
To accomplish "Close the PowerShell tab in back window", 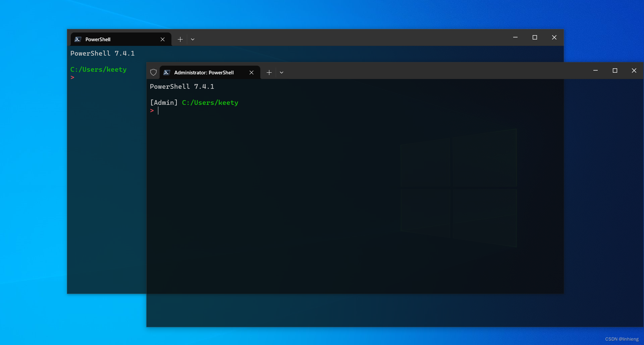I will point(163,40).
